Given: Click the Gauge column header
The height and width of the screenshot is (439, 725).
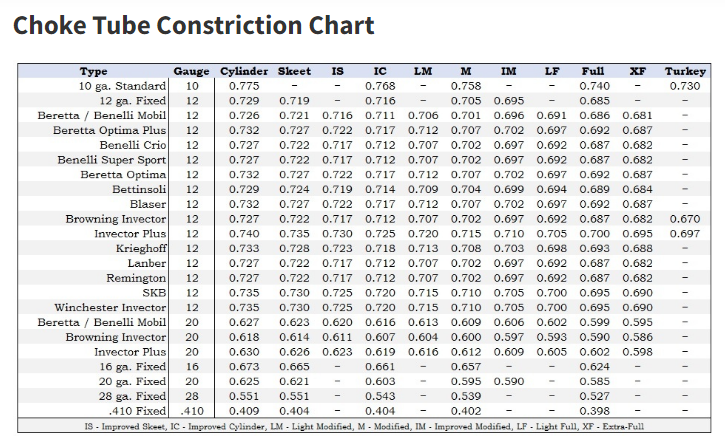Looking at the screenshot, I should click(x=191, y=72).
